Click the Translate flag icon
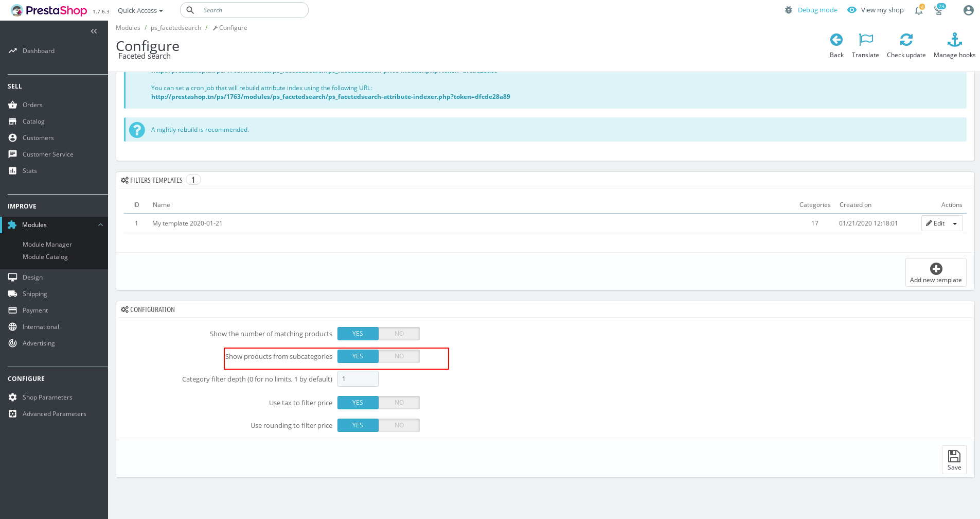The width and height of the screenshot is (980, 519). [866, 40]
